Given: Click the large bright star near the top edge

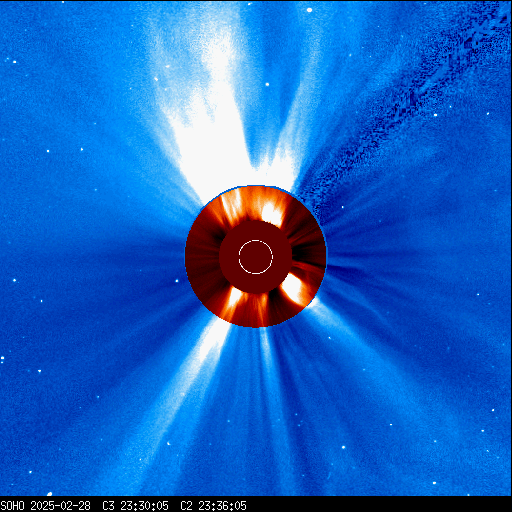Looking at the screenshot, I should pyautogui.click(x=309, y=10).
